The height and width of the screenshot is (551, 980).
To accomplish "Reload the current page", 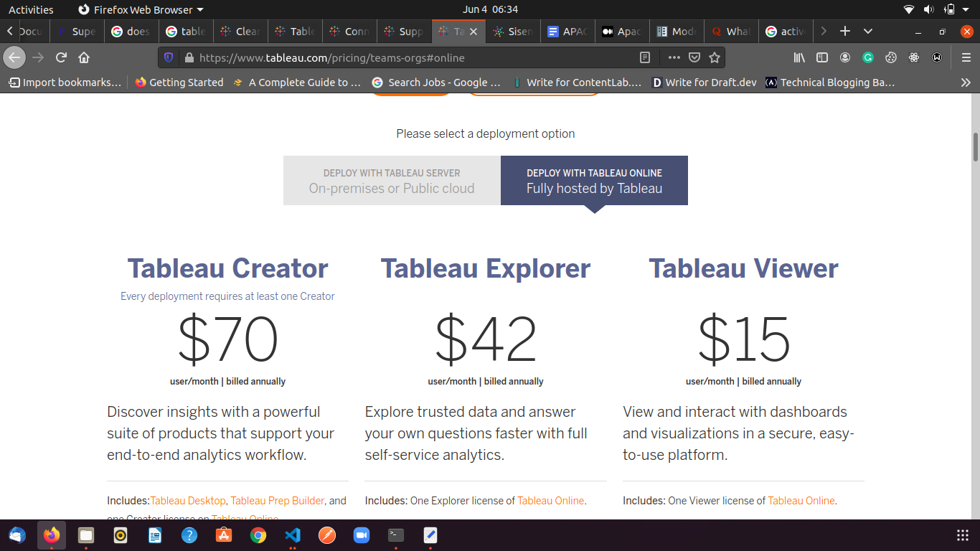I will 62,57.
